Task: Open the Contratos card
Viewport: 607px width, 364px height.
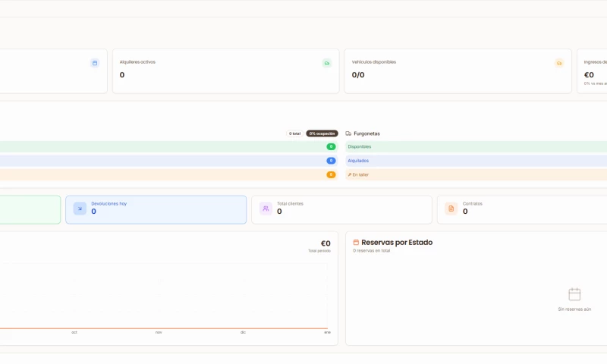Action: point(524,209)
